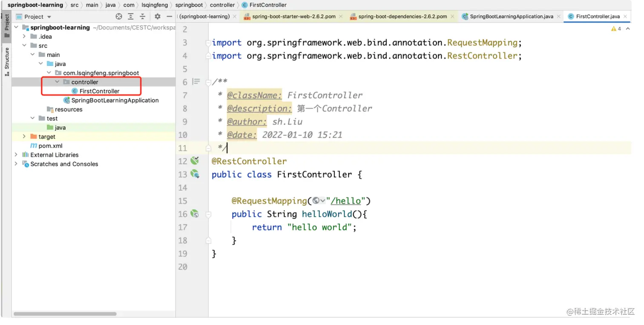Click line number 14 in the gutter
The width and height of the screenshot is (644, 325).
(183, 188)
